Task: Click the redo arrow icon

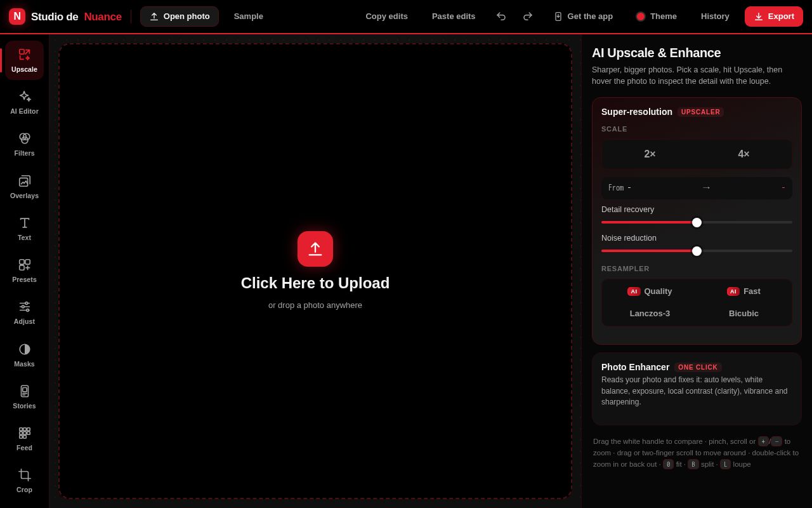Action: pos(528,17)
